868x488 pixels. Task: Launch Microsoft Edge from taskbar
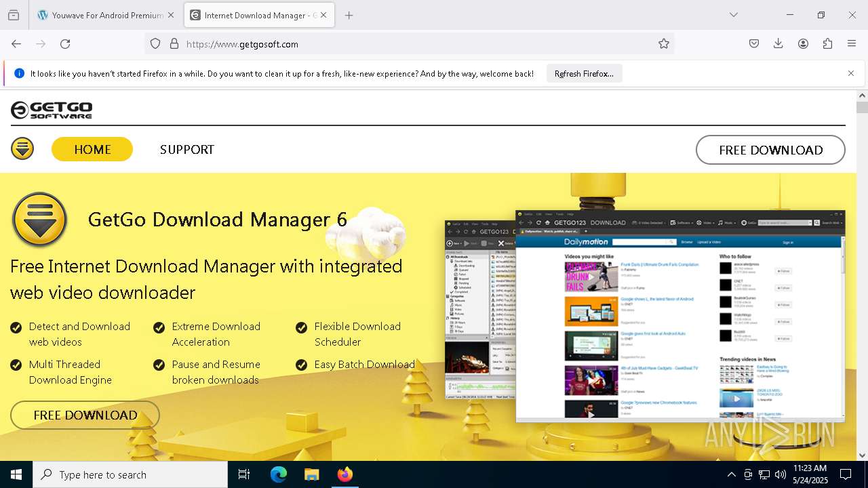click(279, 474)
